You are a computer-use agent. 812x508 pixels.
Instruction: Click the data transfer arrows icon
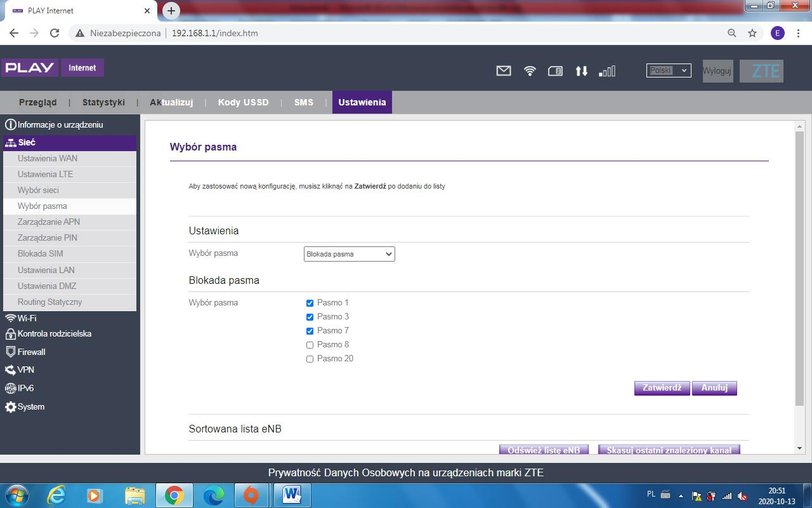point(581,71)
